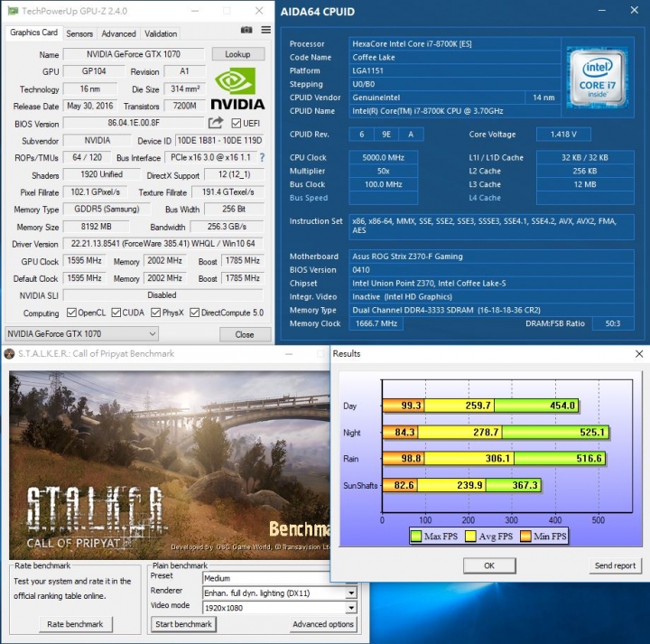Click the Rain Min FPS bar 98.8

[x=404, y=458]
